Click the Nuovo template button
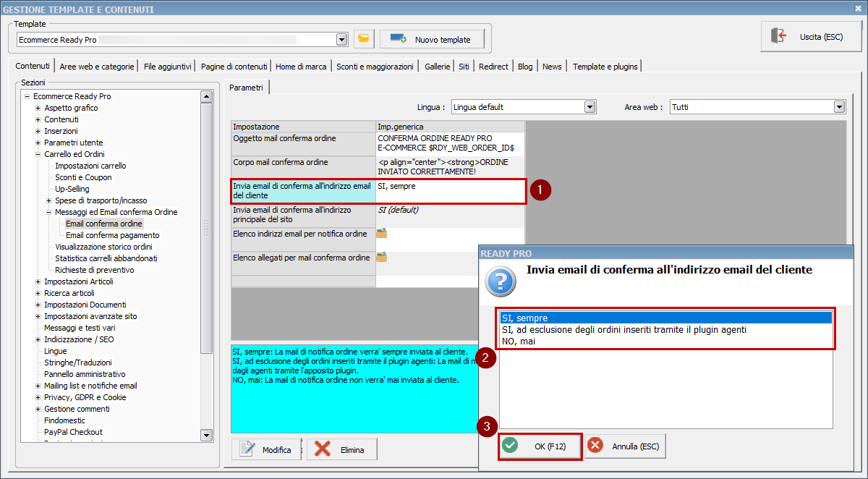The image size is (868, 479). coord(432,39)
